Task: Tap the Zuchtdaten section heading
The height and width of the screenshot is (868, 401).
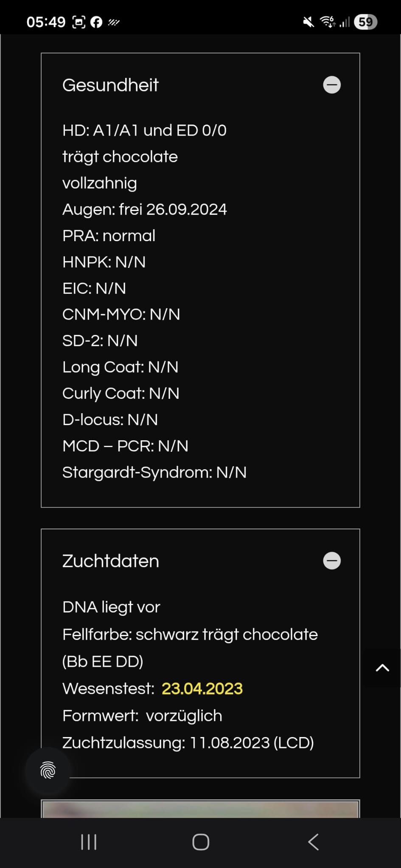Action: pos(111,561)
